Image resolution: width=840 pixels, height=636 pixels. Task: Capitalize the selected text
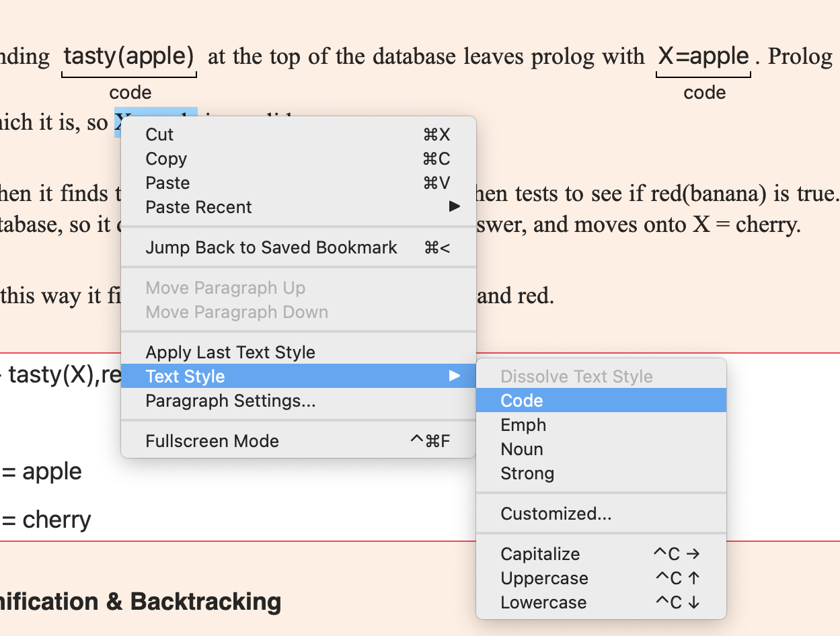click(x=540, y=553)
